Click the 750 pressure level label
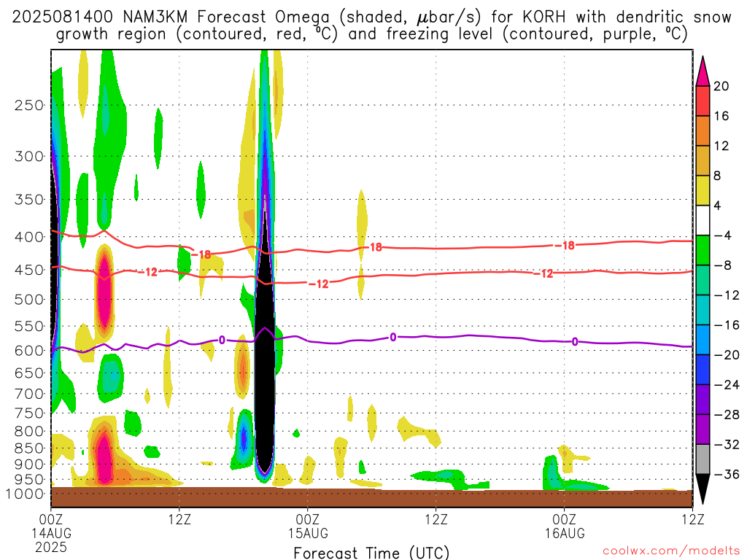The width and height of the screenshot is (747, 560). tap(29, 413)
